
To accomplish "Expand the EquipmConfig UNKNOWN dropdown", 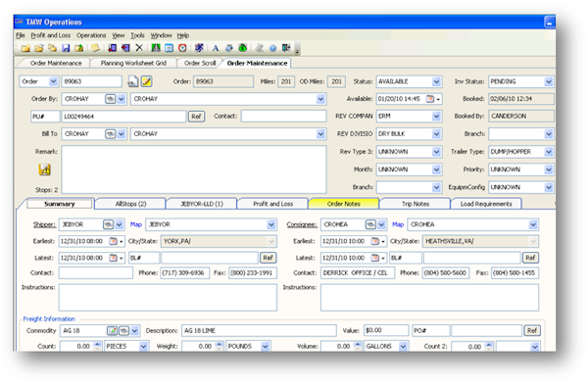I will coord(549,187).
